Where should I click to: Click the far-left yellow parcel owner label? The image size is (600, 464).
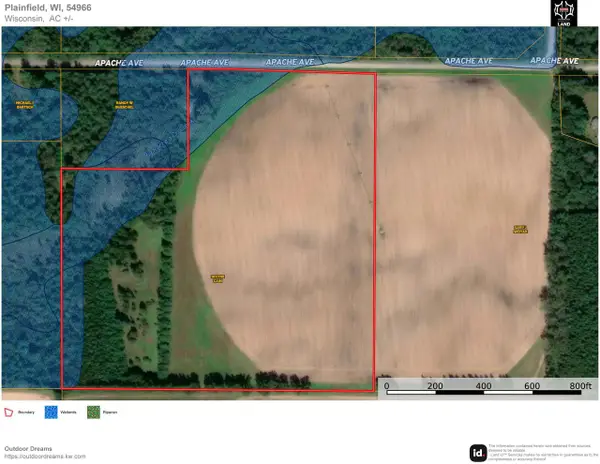[x=25, y=104]
